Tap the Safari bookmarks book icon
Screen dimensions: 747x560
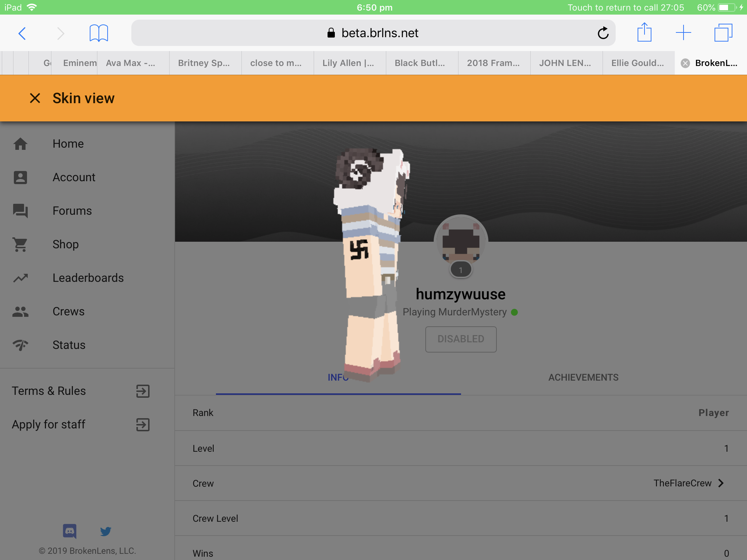click(x=98, y=33)
